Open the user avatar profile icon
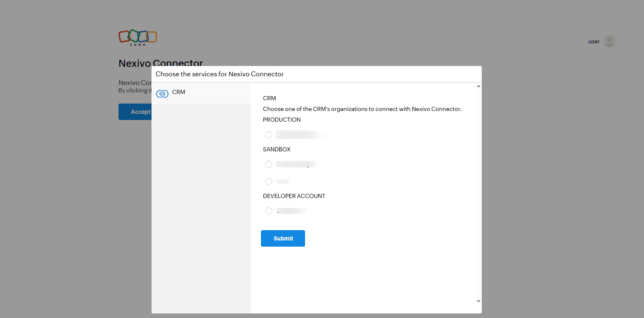The width and height of the screenshot is (644, 318). coord(610,41)
